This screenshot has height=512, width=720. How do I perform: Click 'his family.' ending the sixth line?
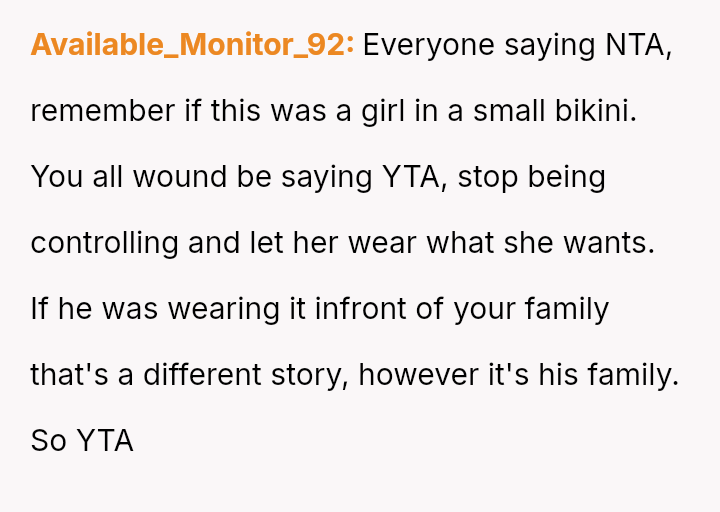[x=608, y=375]
